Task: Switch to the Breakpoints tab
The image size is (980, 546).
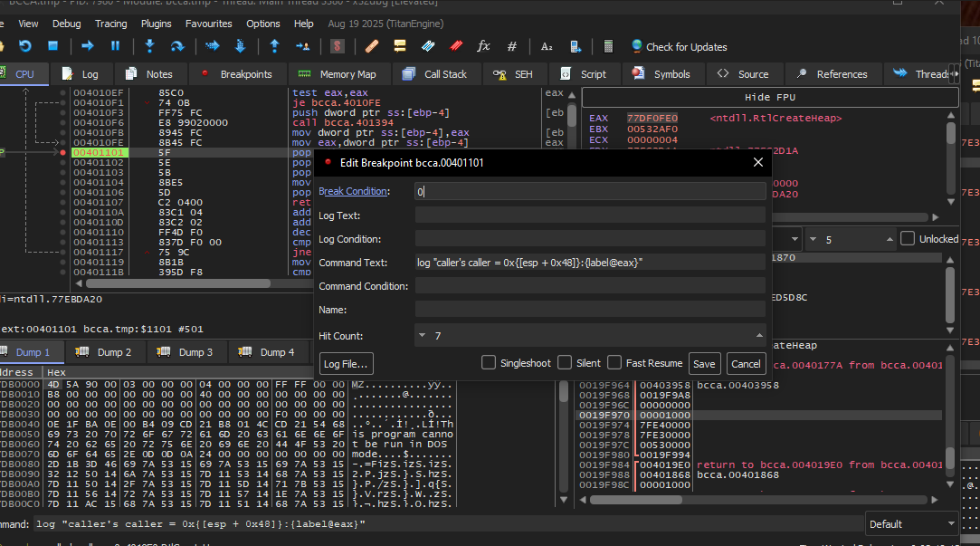Action: click(238, 74)
